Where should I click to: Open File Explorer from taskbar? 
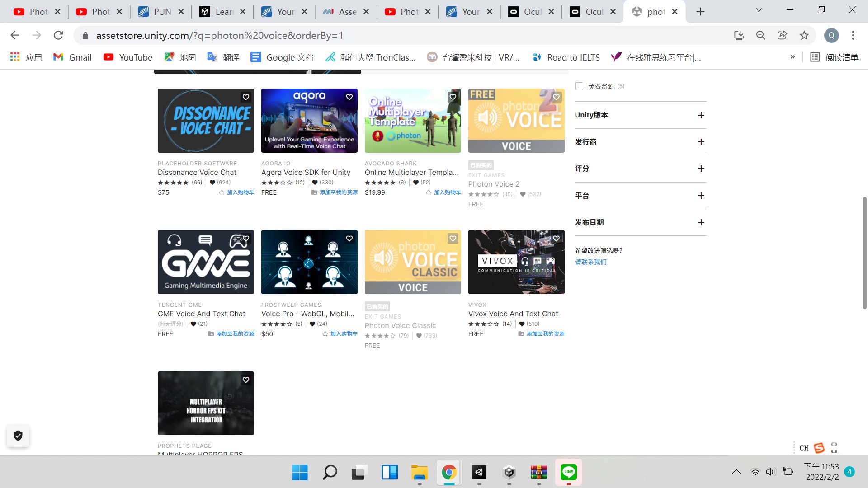(419, 473)
